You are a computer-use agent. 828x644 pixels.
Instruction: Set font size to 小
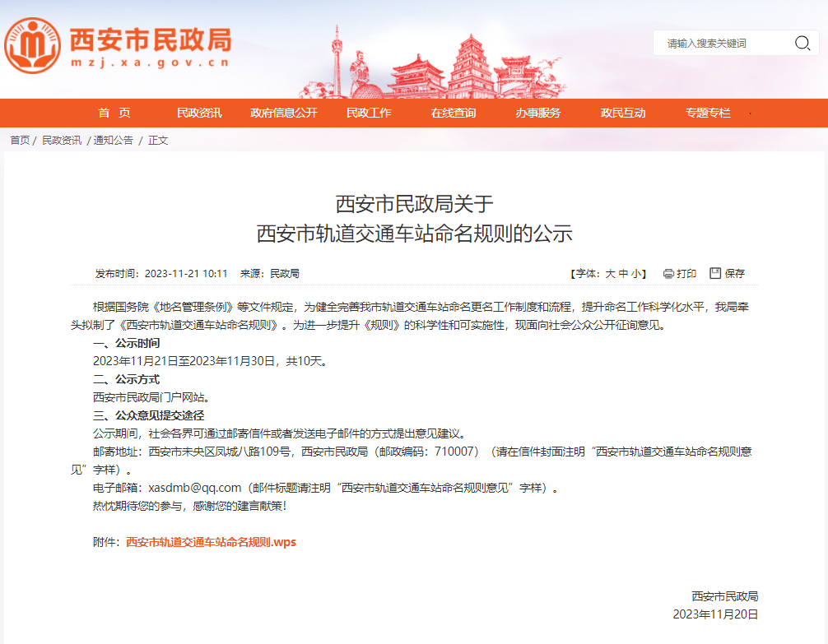(635, 273)
